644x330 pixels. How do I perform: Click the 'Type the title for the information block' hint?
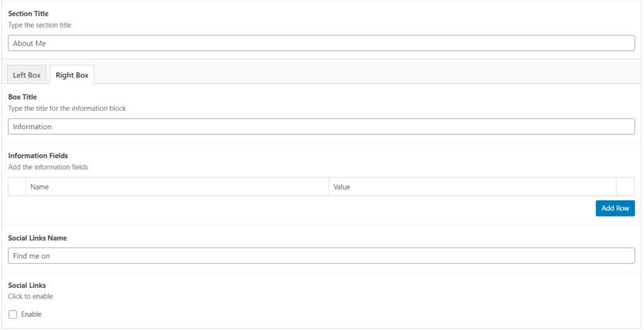[67, 108]
